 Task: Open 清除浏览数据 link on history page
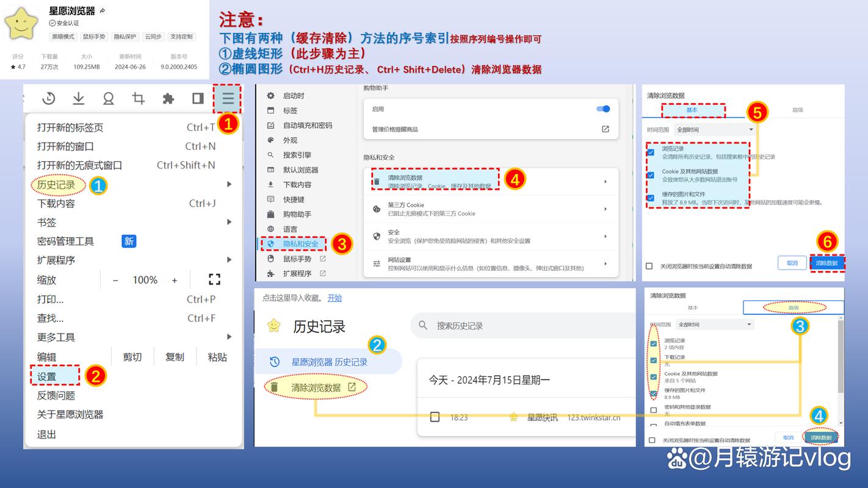pyautogui.click(x=317, y=387)
